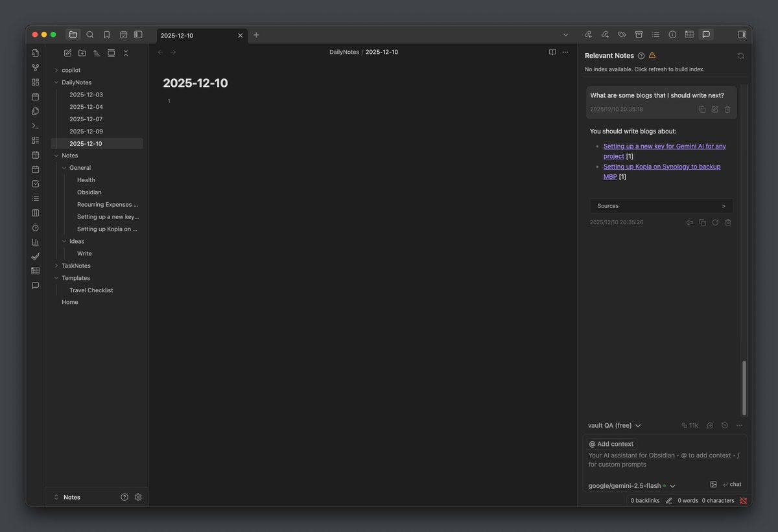Click the warning triangle by Relevant Notes
778x532 pixels.
pos(652,56)
